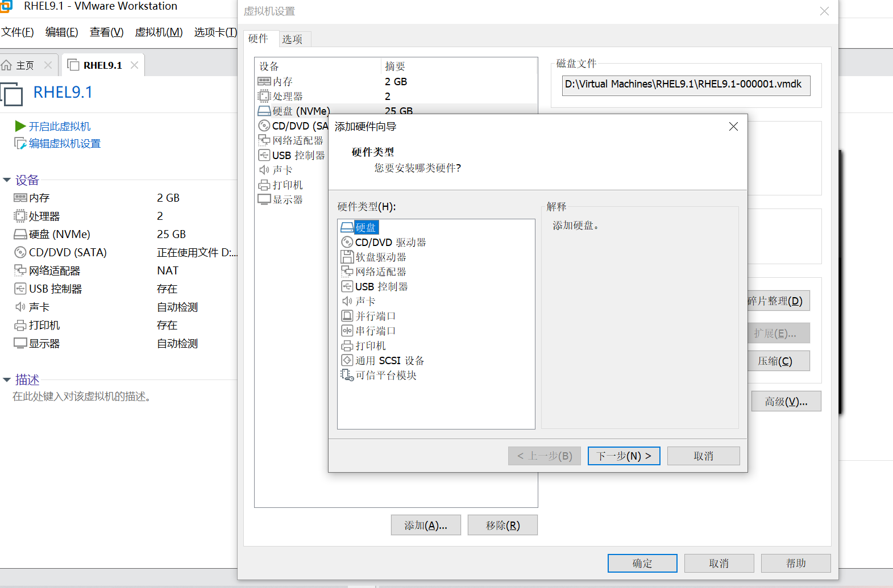Collapse the 设备 section in the main window
Screen dimensions: 893x588
[7, 180]
